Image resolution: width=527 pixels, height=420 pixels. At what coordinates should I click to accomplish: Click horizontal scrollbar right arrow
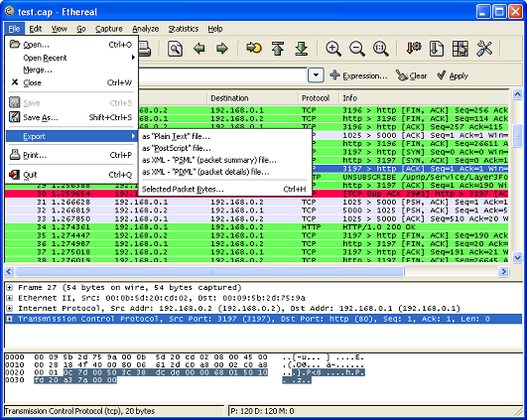[x=503, y=271]
